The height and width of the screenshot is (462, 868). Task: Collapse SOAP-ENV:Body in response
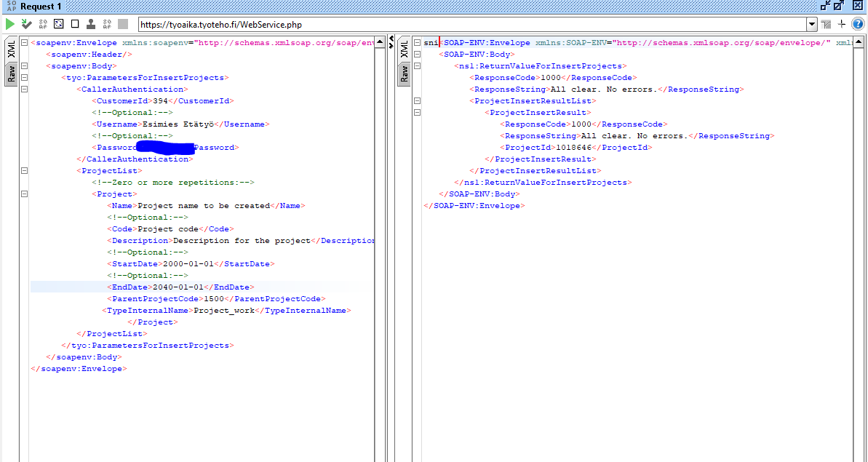(x=418, y=55)
